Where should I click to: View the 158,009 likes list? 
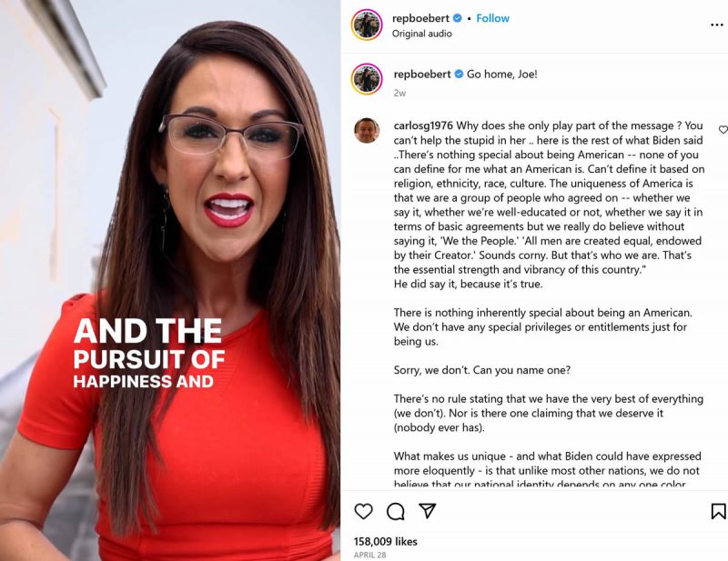pos(385,542)
